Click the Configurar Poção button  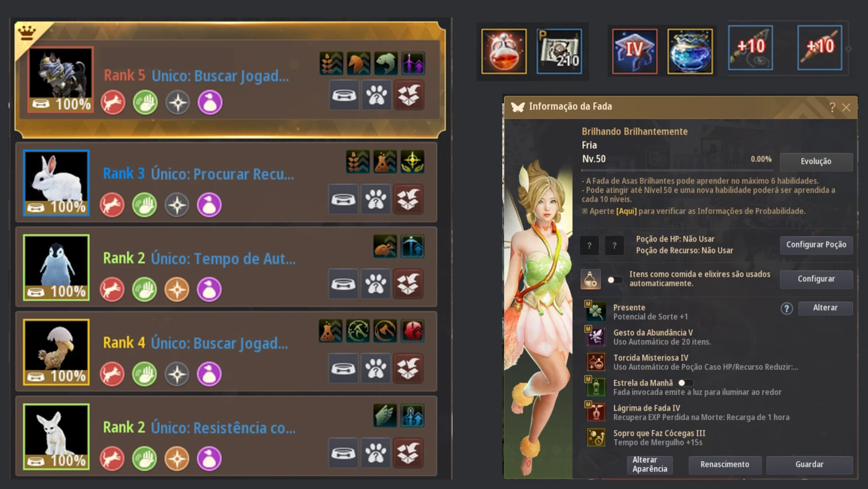(816, 244)
